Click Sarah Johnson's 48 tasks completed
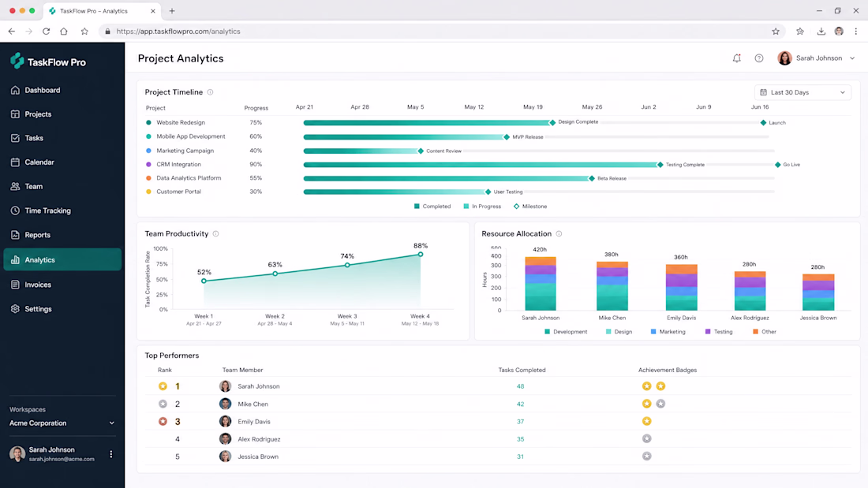The width and height of the screenshot is (868, 488). [520, 386]
